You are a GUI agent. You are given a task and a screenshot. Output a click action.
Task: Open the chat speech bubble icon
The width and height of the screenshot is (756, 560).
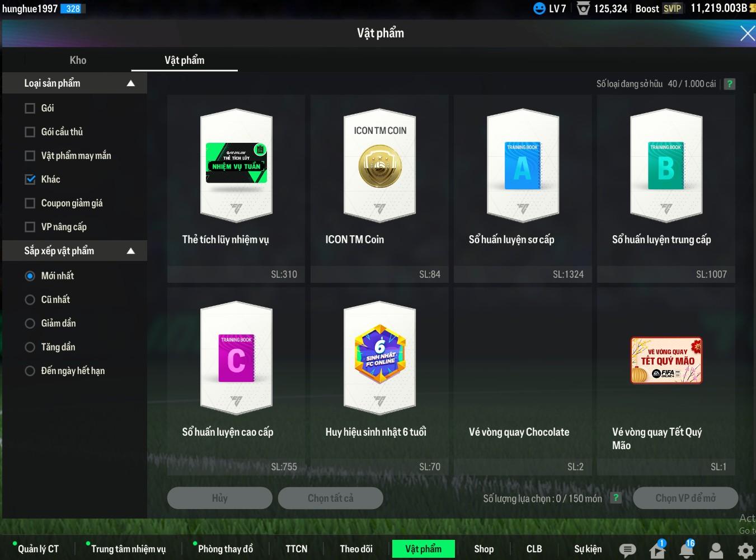tap(627, 550)
